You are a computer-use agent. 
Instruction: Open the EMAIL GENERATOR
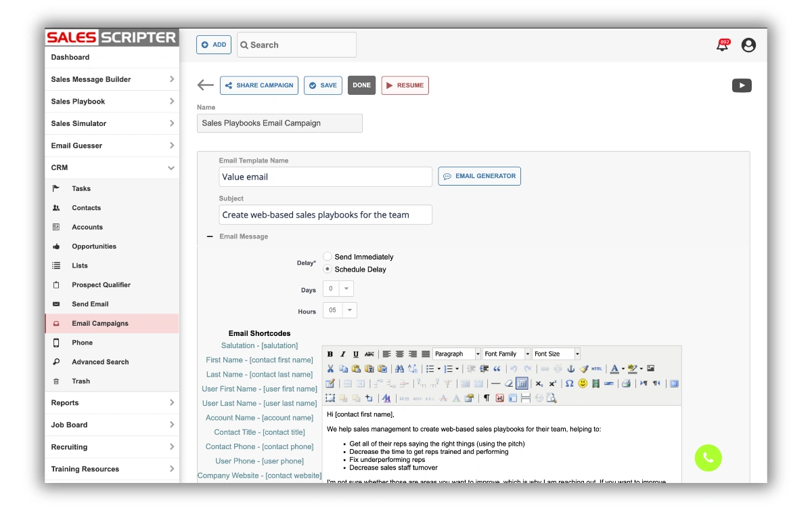(x=479, y=175)
